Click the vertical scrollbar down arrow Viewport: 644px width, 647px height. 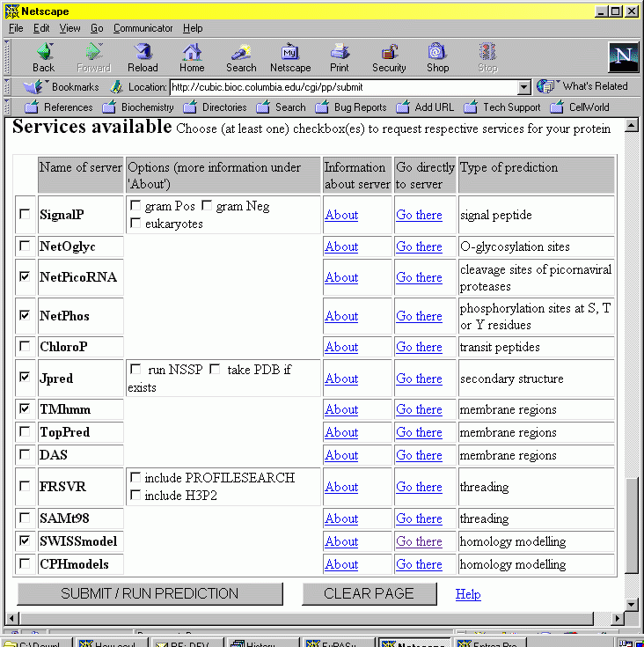point(631,605)
